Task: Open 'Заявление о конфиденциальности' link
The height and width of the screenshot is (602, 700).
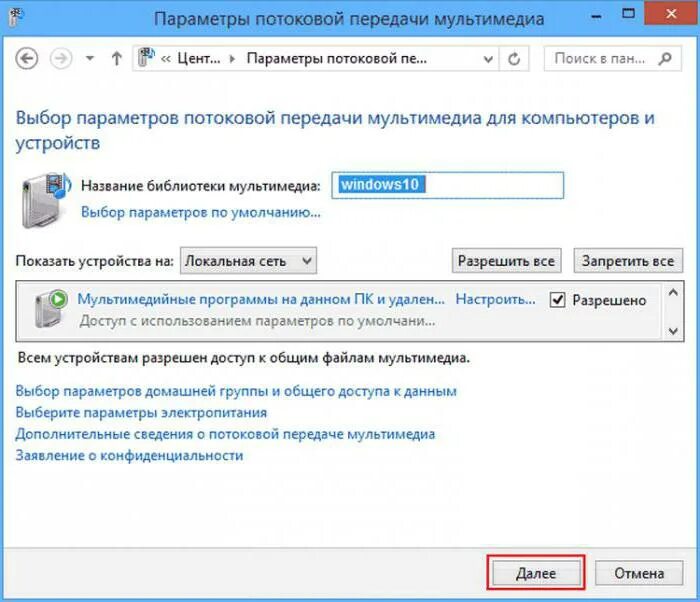Action: coord(129,456)
